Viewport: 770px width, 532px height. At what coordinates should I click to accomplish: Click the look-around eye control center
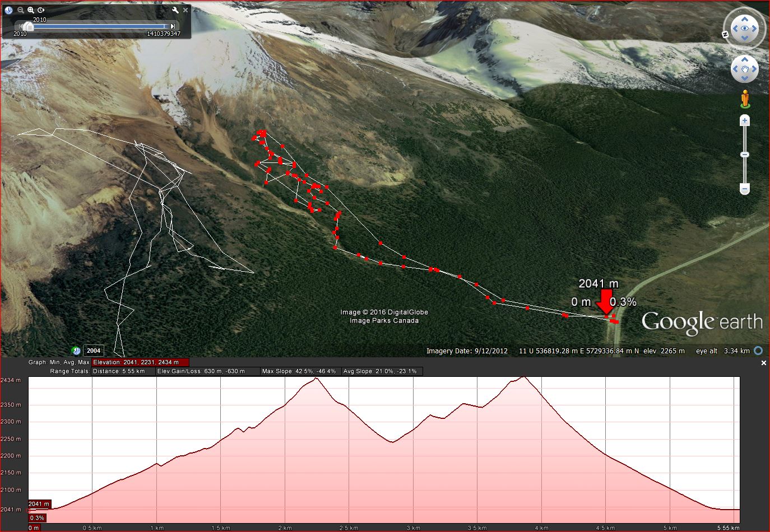click(x=744, y=27)
